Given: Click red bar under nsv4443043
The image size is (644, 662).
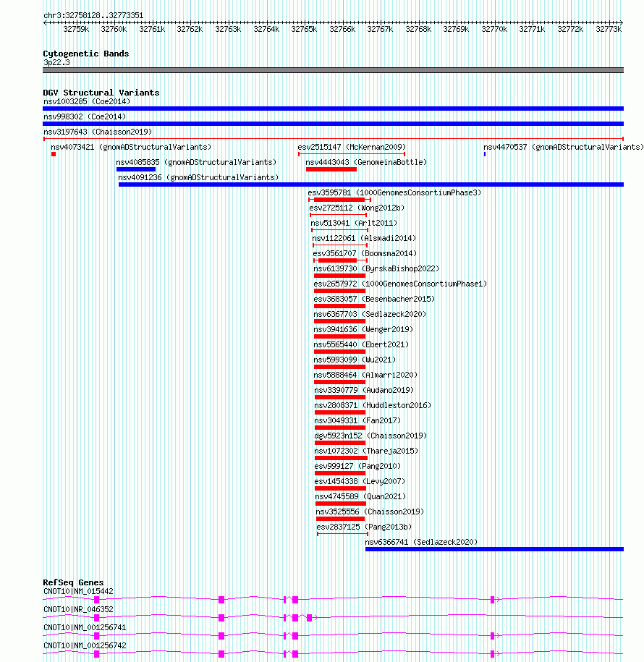Looking at the screenshot, I should [331, 169].
